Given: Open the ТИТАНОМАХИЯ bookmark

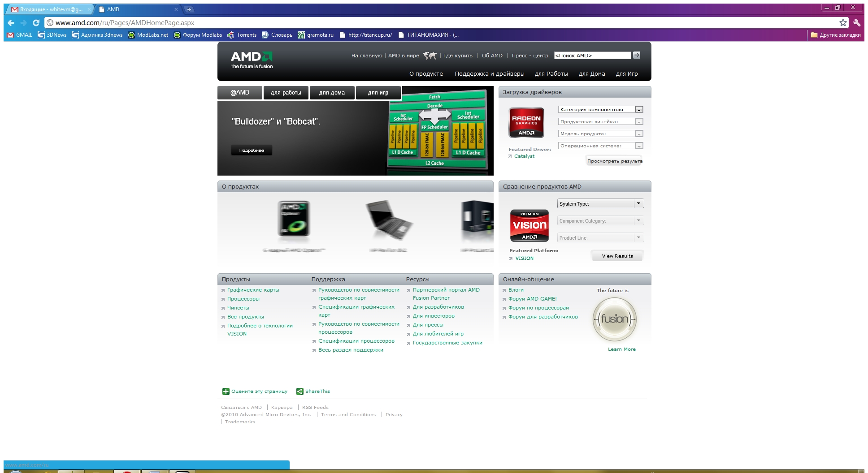Looking at the screenshot, I should tap(428, 35).
